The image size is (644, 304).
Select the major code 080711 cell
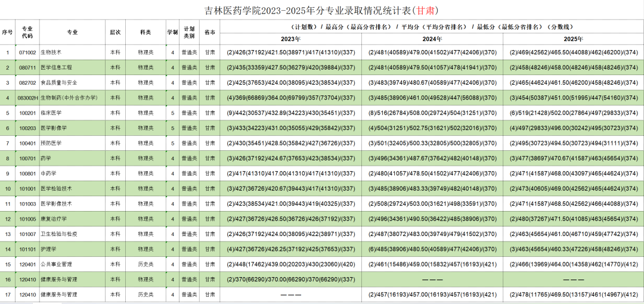[x=27, y=67]
